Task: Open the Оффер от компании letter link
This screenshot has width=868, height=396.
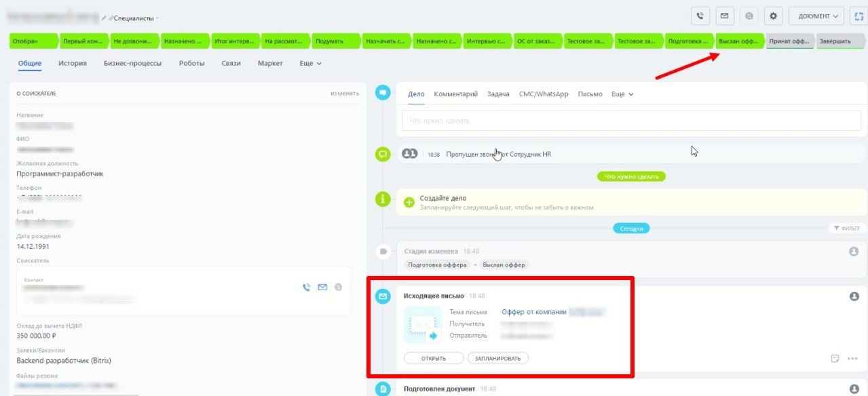Action: [533, 312]
